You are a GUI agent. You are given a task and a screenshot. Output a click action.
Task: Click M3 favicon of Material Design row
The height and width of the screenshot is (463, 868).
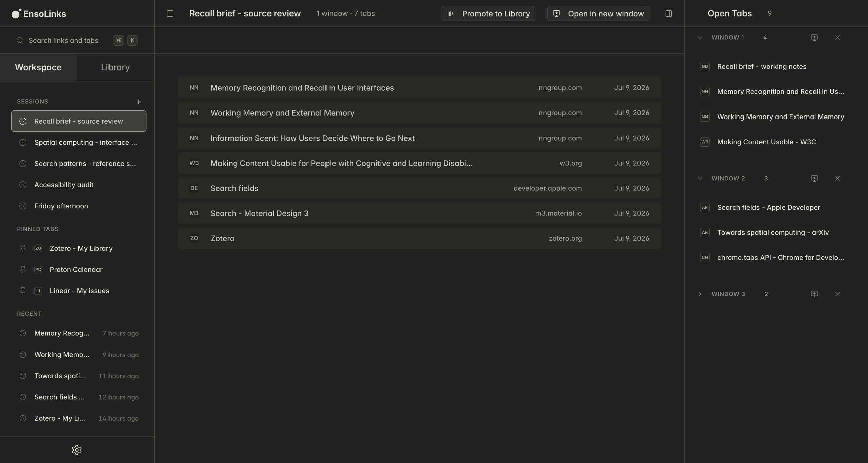tap(194, 213)
